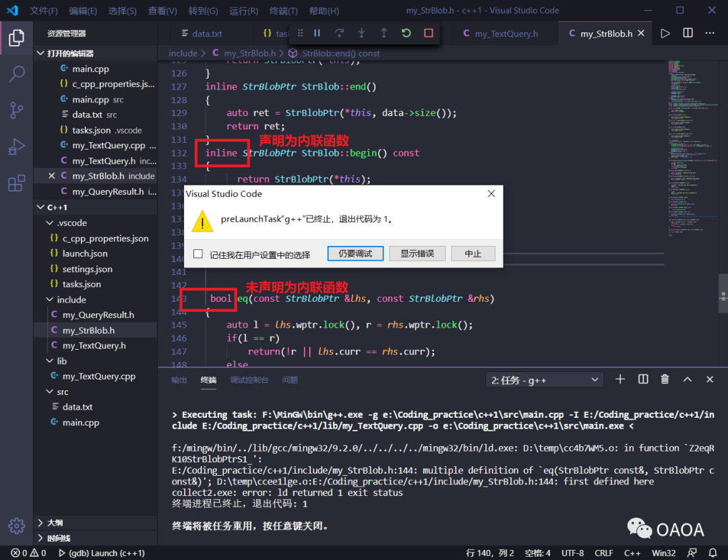This screenshot has height=560, width=728.
Task: Click the Show Errors button
Action: 417,253
